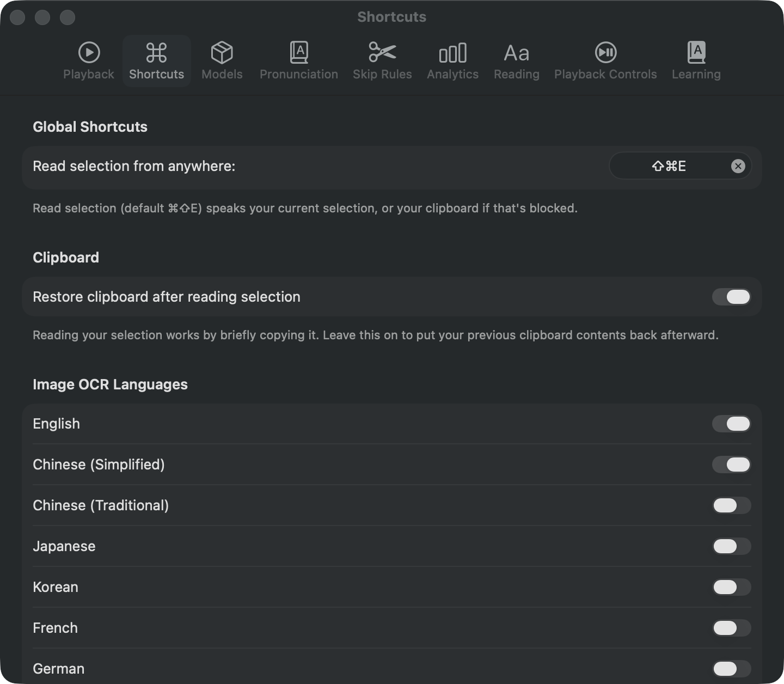Click the 'Read selection (default ⌘⇧E)' description text
784x684 pixels.
point(305,209)
